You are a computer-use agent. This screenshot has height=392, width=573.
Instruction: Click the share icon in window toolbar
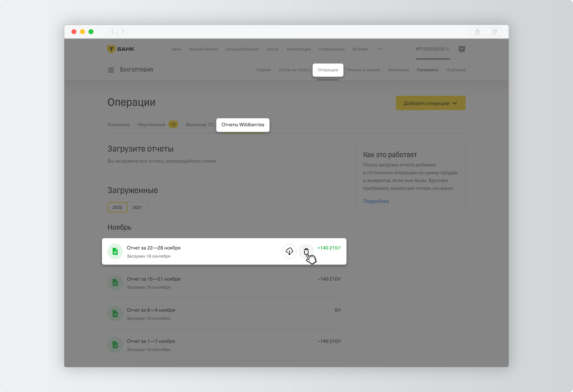coord(477,32)
